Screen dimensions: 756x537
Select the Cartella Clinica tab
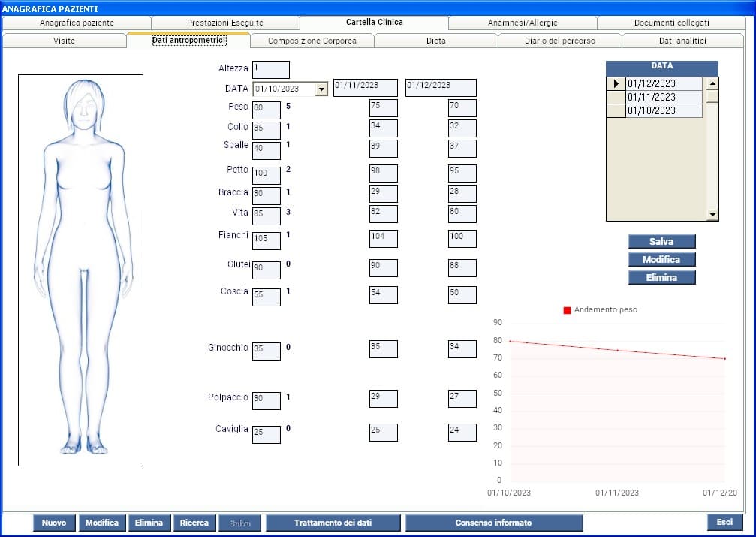click(x=374, y=23)
